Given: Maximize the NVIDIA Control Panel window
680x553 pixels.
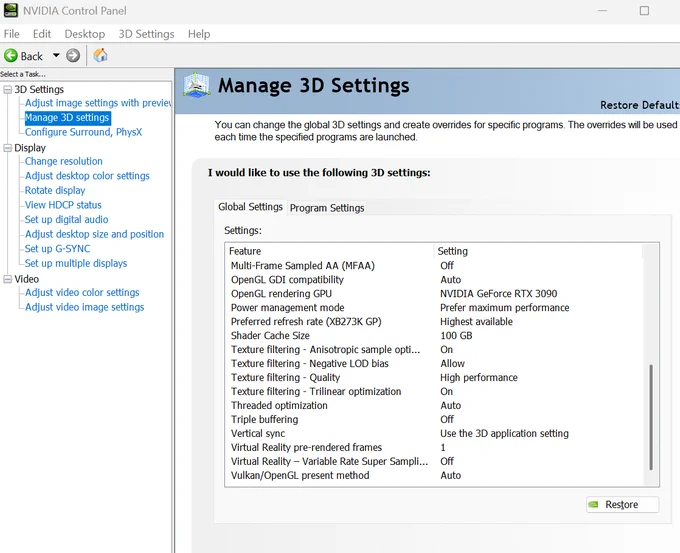Looking at the screenshot, I should [644, 10].
